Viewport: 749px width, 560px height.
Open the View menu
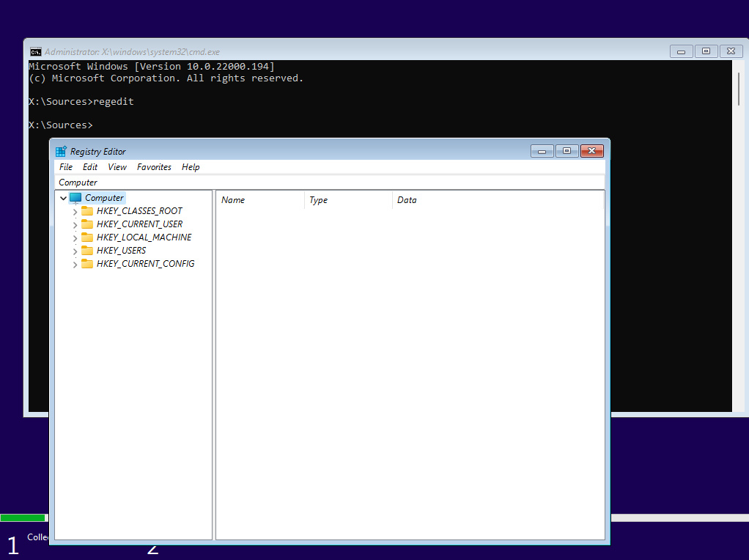[x=117, y=167]
